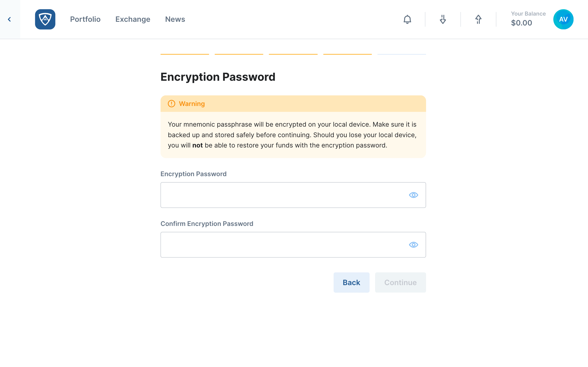Show the Confirm Encryption Password text
The width and height of the screenshot is (588, 367).
click(x=413, y=245)
